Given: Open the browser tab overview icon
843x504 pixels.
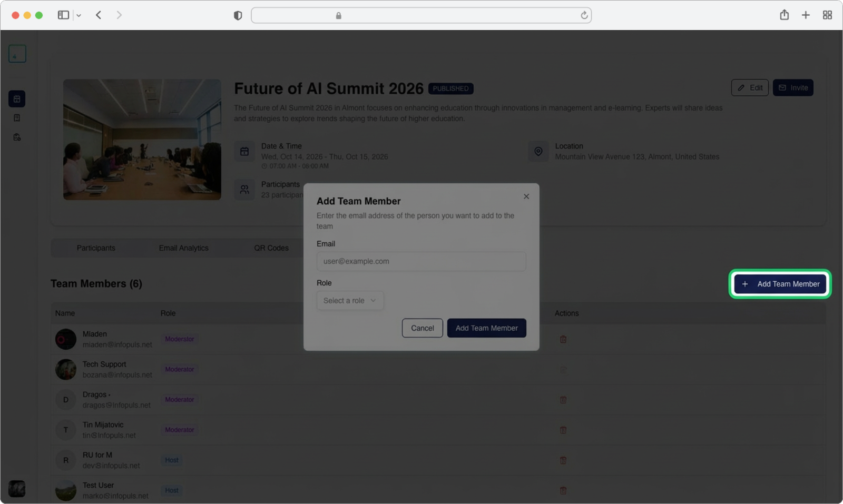Looking at the screenshot, I should [x=827, y=15].
